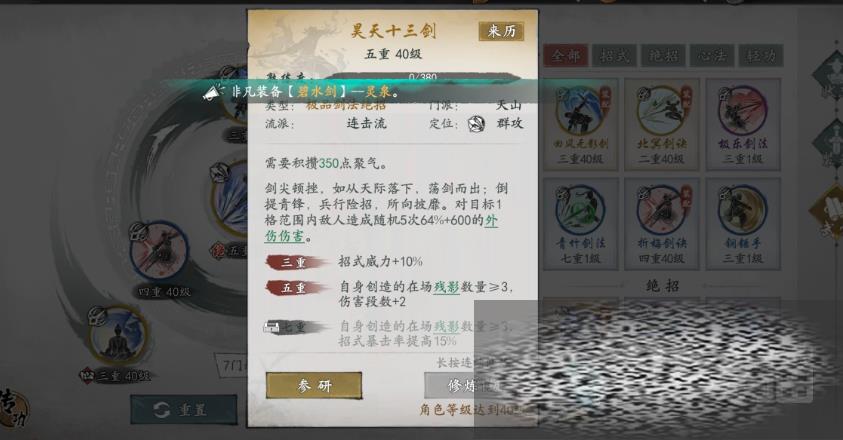This screenshot has height=440, width=843.
Task: Click the megaphone announcement icon
Action: 213,93
